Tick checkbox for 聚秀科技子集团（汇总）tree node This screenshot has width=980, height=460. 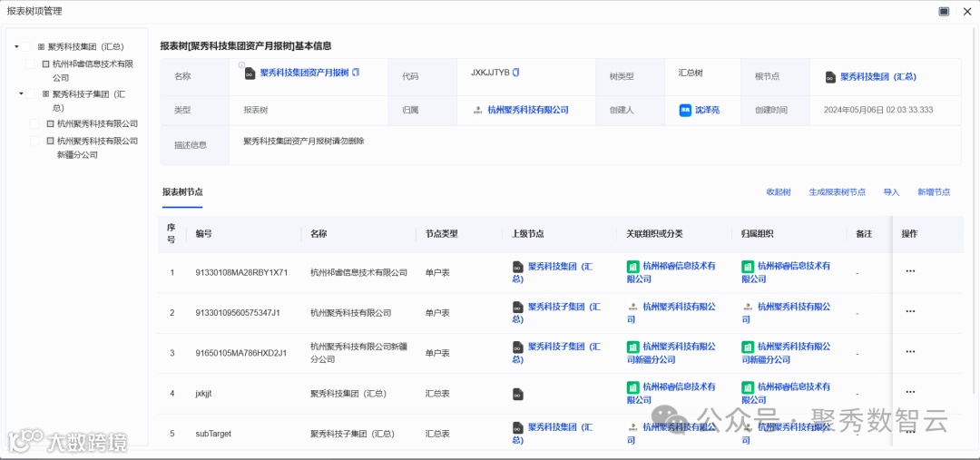point(30,94)
